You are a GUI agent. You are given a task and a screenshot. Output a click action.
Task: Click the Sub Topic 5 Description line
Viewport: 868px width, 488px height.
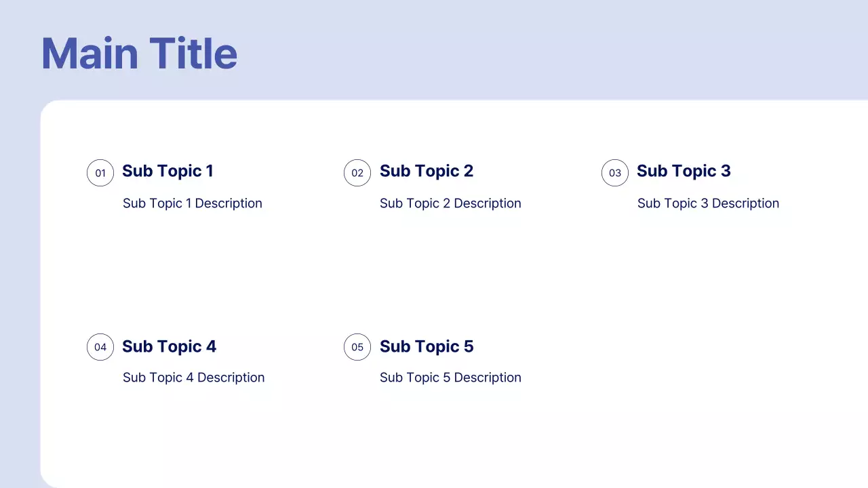pyautogui.click(x=450, y=378)
